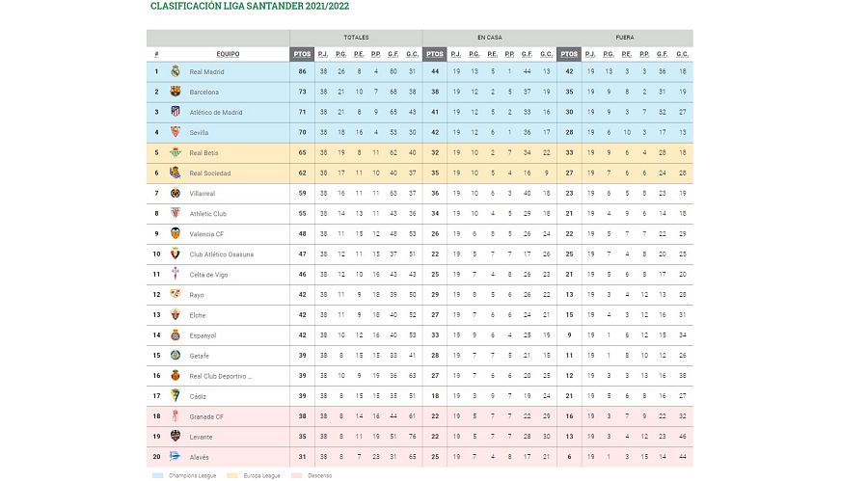Click the Rayo crest icon
868x481 pixels.
(176, 294)
